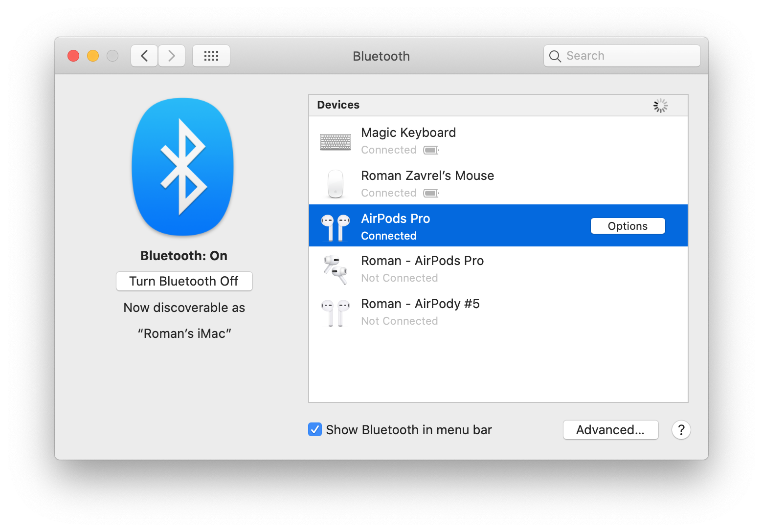
Task: Click the Magic Mouse device icon
Action: [336, 184]
